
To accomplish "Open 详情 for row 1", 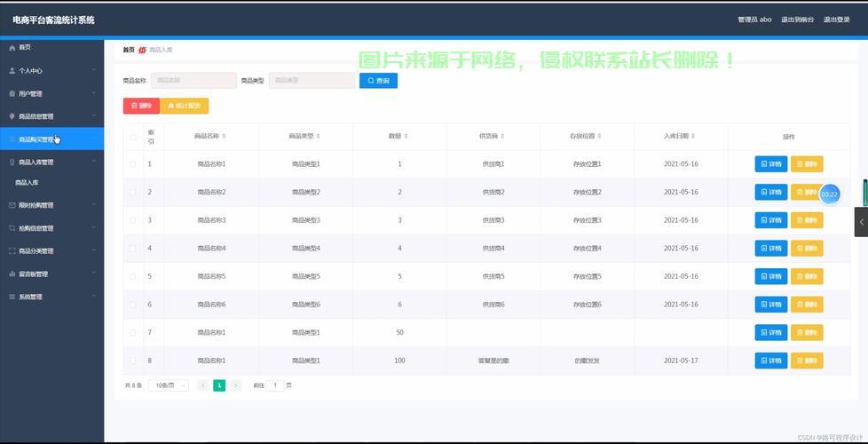I will (x=771, y=164).
